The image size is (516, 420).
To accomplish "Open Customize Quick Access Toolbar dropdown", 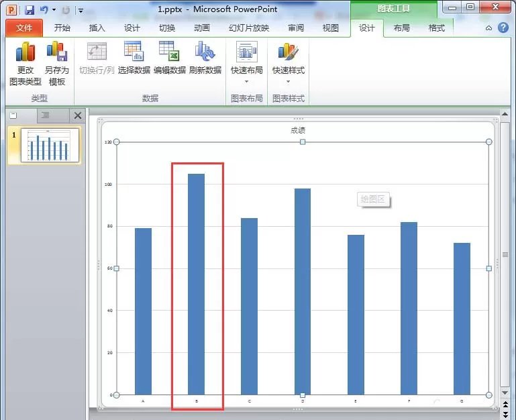I will click(81, 11).
